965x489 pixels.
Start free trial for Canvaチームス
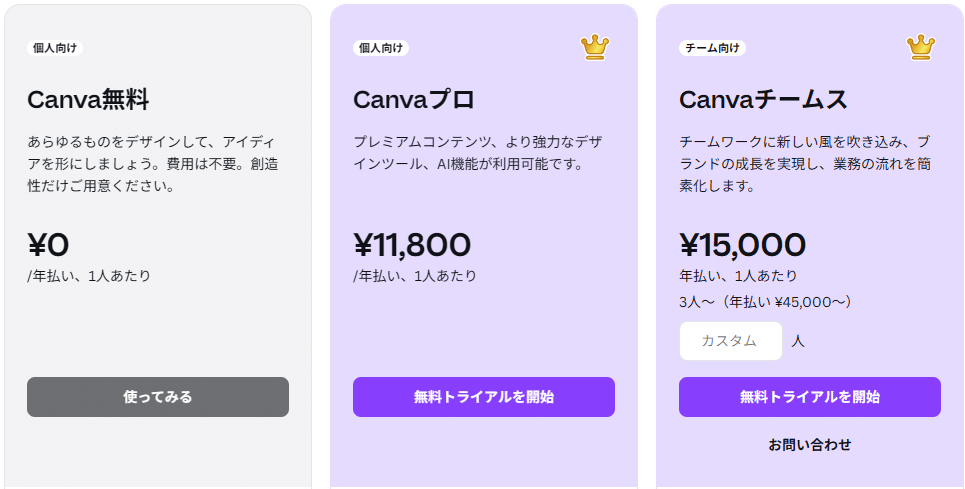(810, 397)
